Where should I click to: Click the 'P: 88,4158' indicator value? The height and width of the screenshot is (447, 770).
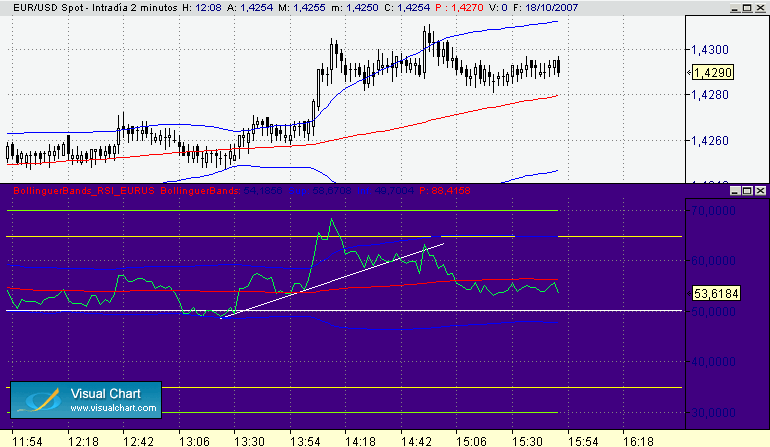coord(445,191)
